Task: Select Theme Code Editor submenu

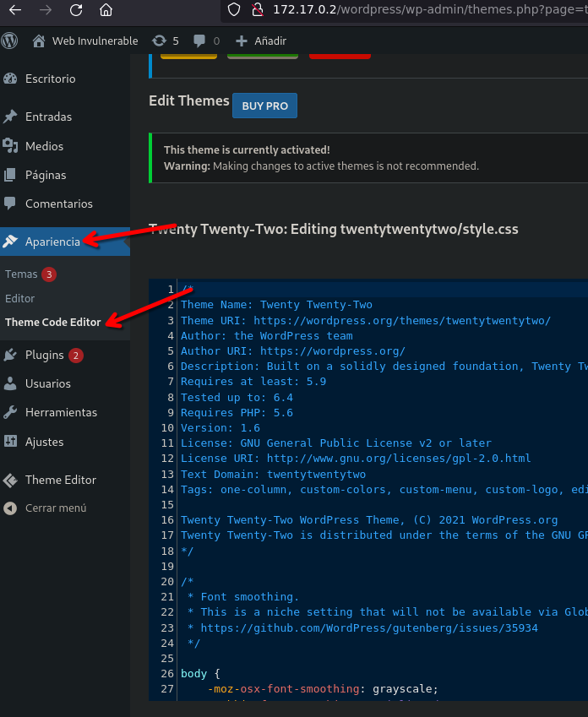Action: click(52, 322)
